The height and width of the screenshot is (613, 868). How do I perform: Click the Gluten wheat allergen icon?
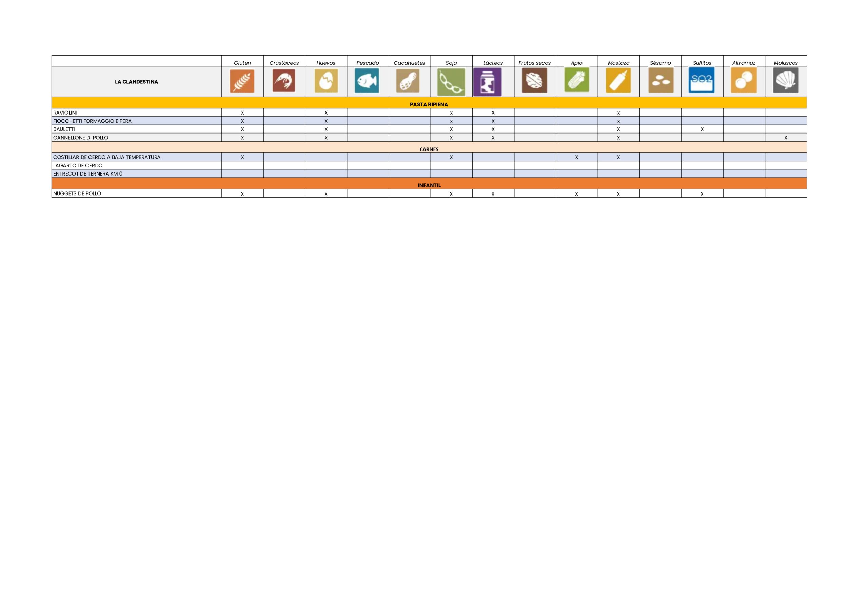[242, 81]
